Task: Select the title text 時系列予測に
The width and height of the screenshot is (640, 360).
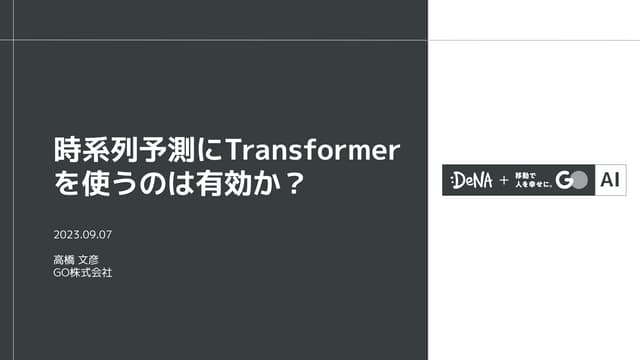Action: click(139, 150)
